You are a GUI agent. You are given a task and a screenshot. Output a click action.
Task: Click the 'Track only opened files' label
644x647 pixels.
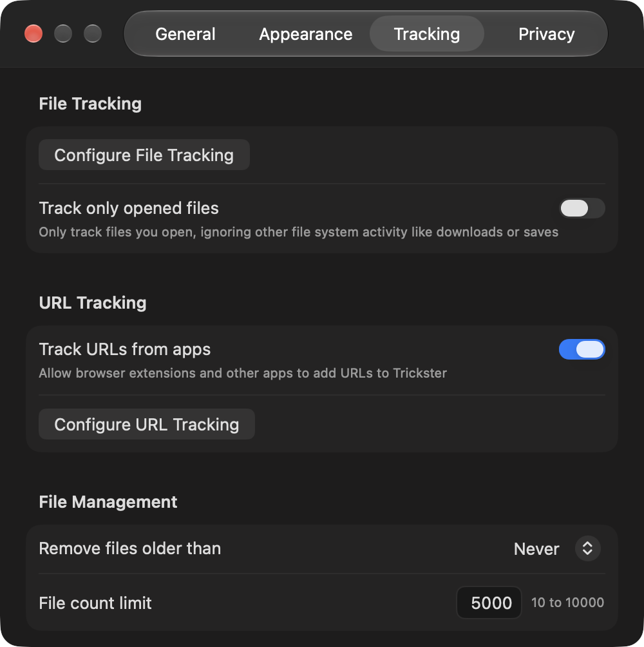point(129,208)
